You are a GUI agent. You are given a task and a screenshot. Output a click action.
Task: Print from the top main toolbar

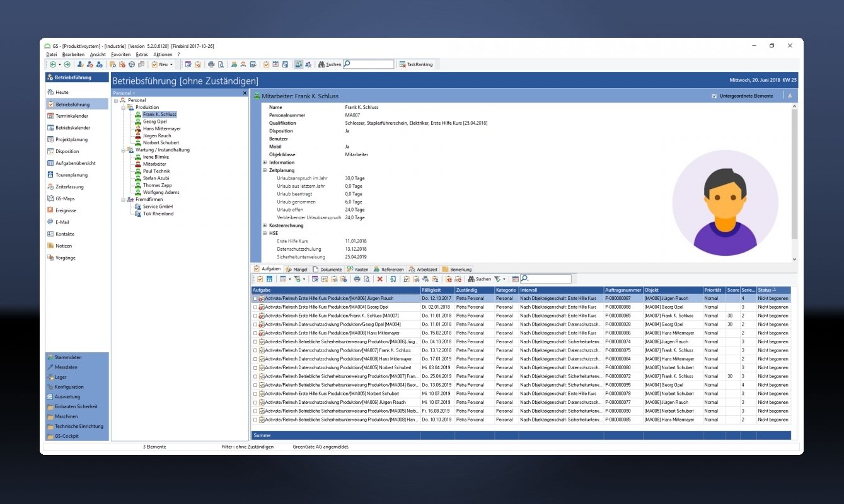(x=212, y=64)
